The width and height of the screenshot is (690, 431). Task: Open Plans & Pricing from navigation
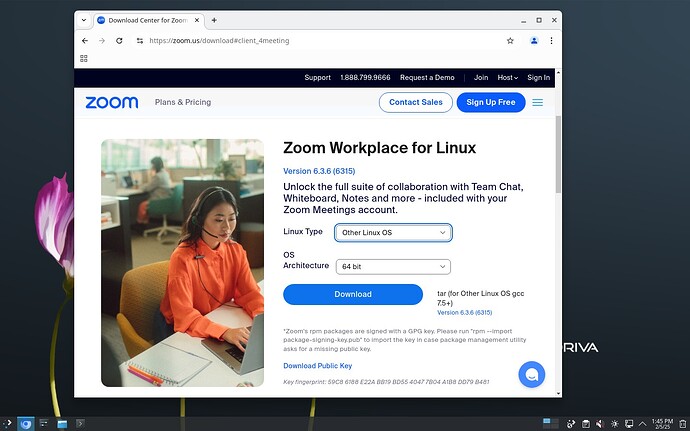click(x=183, y=102)
